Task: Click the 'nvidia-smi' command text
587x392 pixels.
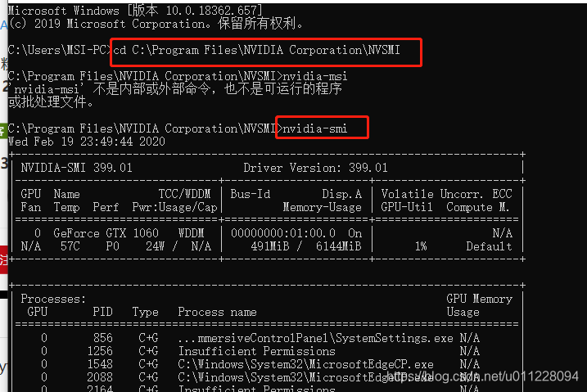Action: point(315,128)
